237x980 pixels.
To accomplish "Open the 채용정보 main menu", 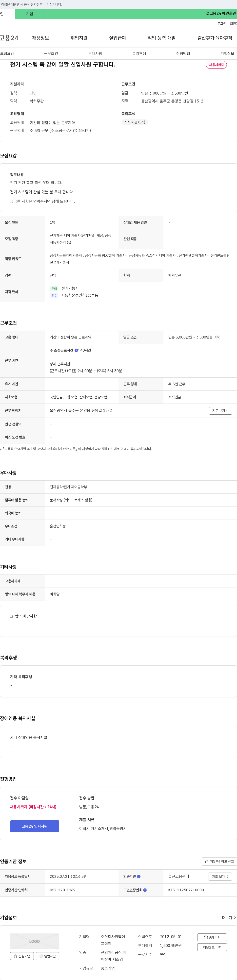I will (40, 38).
